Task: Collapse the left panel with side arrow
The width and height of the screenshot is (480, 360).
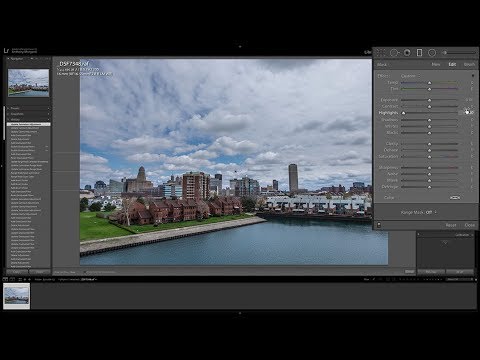Action: (2, 166)
